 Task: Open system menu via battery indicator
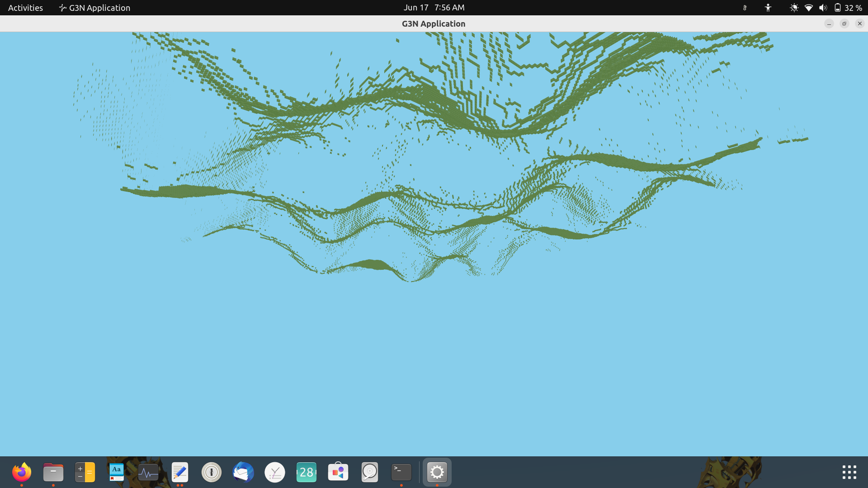pyautogui.click(x=848, y=8)
